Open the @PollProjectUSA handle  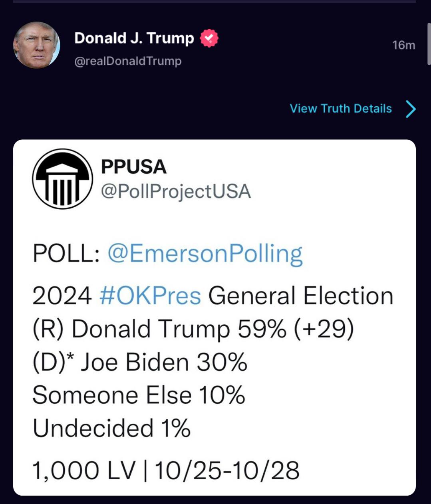(176, 191)
